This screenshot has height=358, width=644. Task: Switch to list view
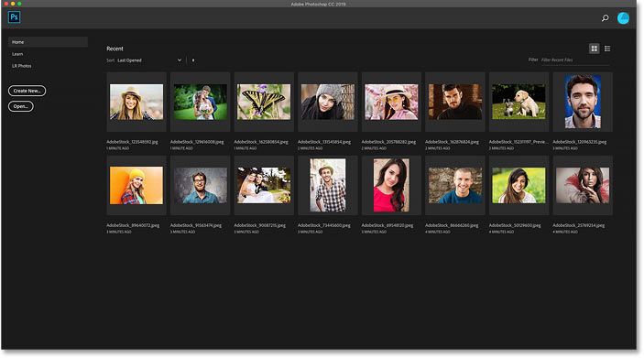pyautogui.click(x=607, y=49)
